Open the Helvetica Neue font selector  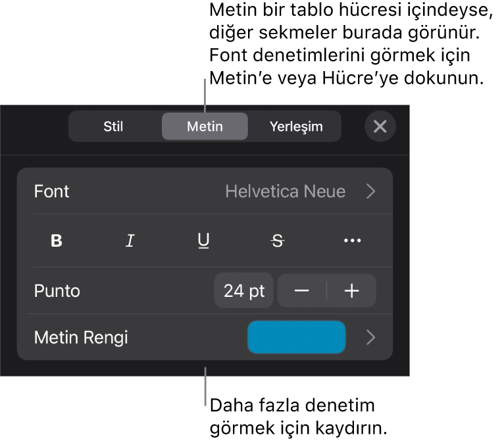pyautogui.click(x=286, y=192)
